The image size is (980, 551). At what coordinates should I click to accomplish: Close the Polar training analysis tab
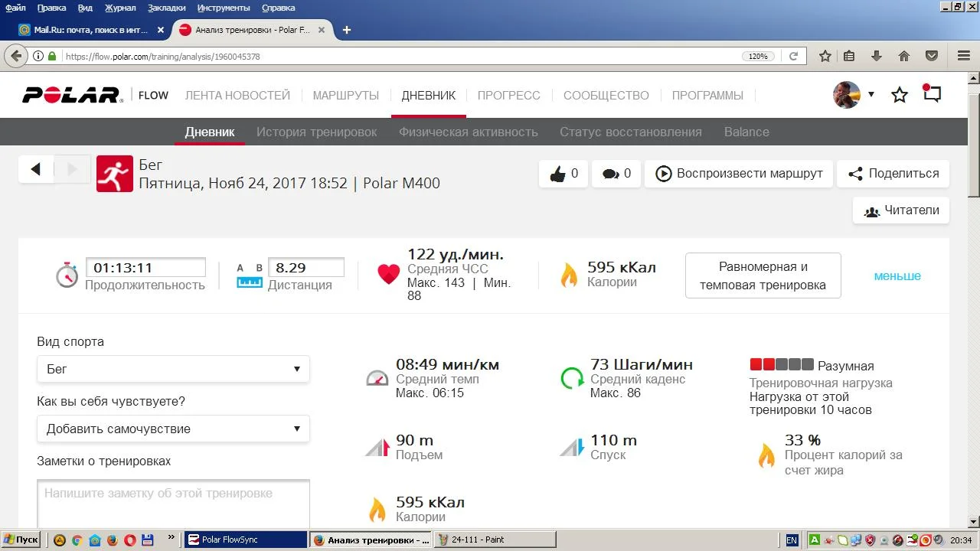pyautogui.click(x=322, y=30)
